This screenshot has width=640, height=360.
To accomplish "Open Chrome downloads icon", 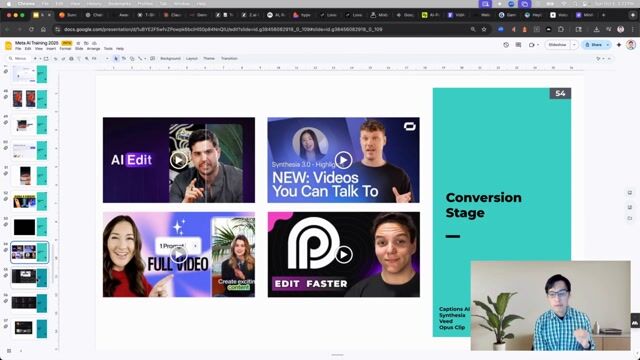I will pyautogui.click(x=596, y=29).
